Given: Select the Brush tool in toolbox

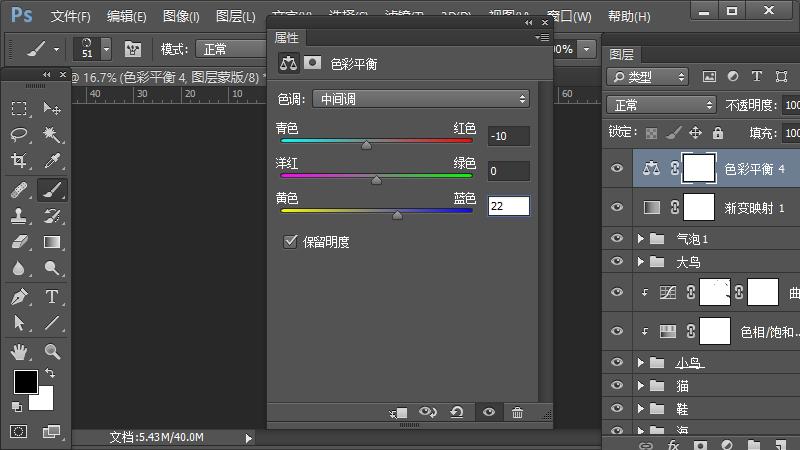Looking at the screenshot, I should pyautogui.click(x=52, y=190).
